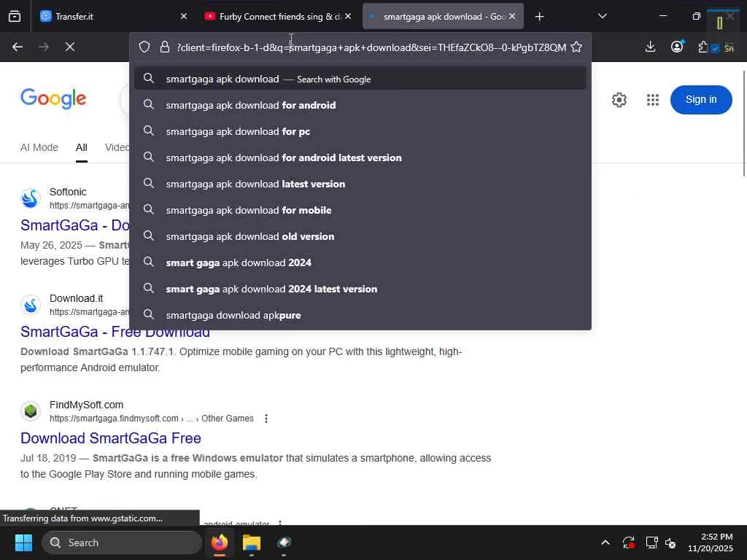Click the Windows taskbar Search box
This screenshot has width=747, height=560.
[x=122, y=542]
